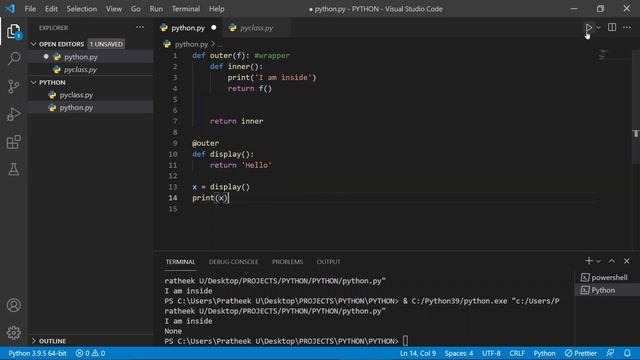The height and width of the screenshot is (360, 640).
Task: Open the Manage gear settings icon
Action: (13, 333)
